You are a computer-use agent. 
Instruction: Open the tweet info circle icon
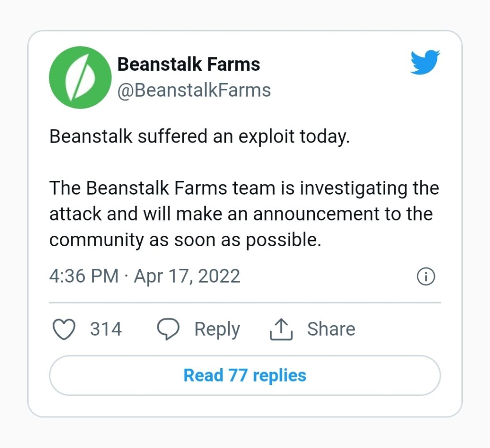[426, 276]
